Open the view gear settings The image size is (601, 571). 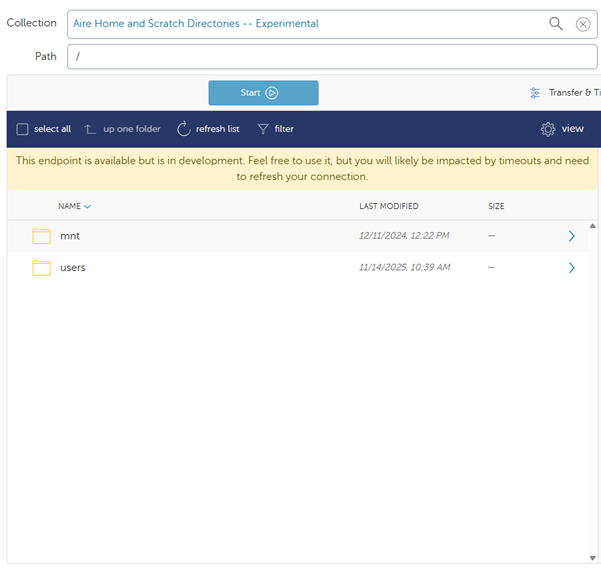point(548,129)
